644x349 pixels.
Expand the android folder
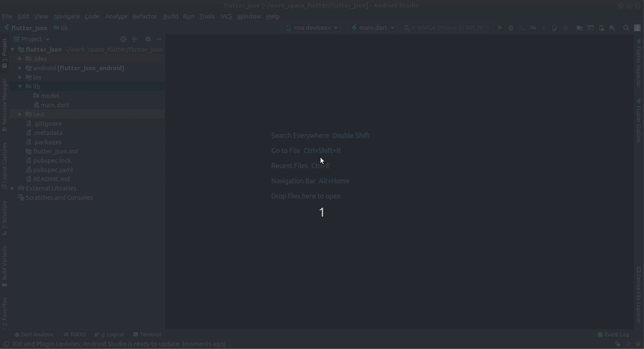(x=20, y=68)
